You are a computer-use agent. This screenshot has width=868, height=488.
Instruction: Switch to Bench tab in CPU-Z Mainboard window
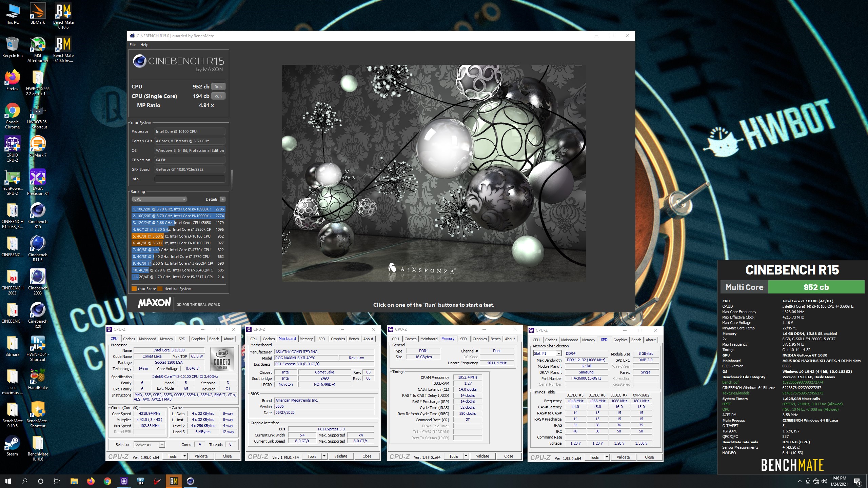tap(354, 339)
